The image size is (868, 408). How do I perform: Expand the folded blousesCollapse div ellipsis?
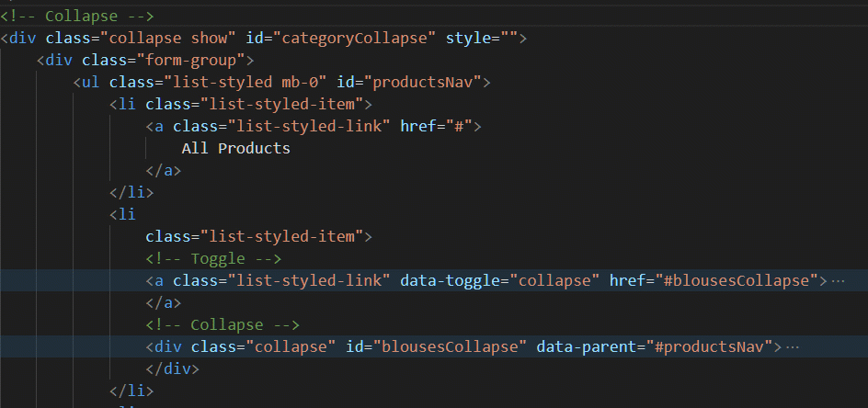coord(793,347)
